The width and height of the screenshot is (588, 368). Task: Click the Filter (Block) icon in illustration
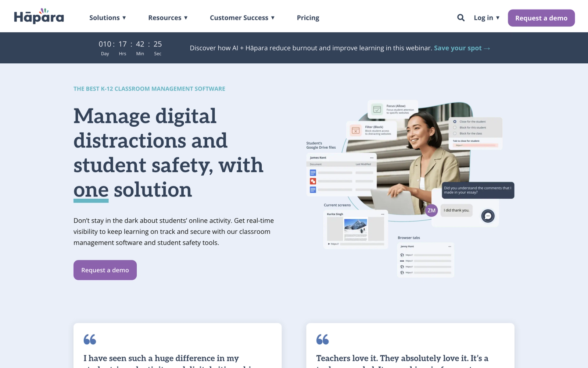[355, 130]
